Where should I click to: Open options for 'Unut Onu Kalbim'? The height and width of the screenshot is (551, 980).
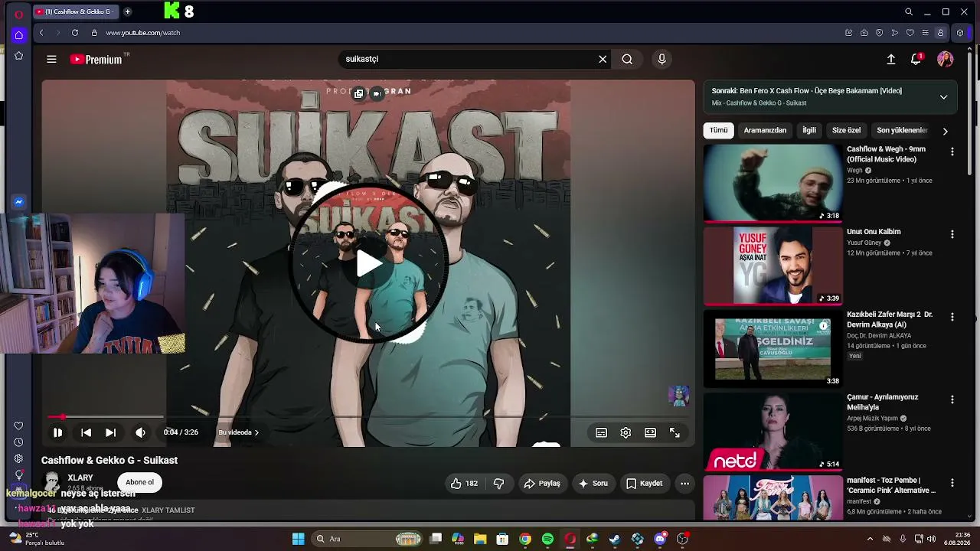952,234
